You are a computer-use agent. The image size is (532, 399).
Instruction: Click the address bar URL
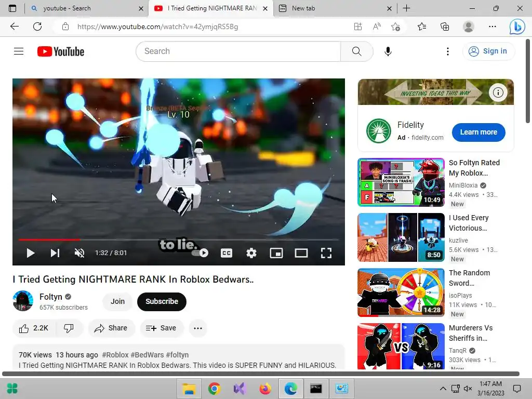[158, 27]
